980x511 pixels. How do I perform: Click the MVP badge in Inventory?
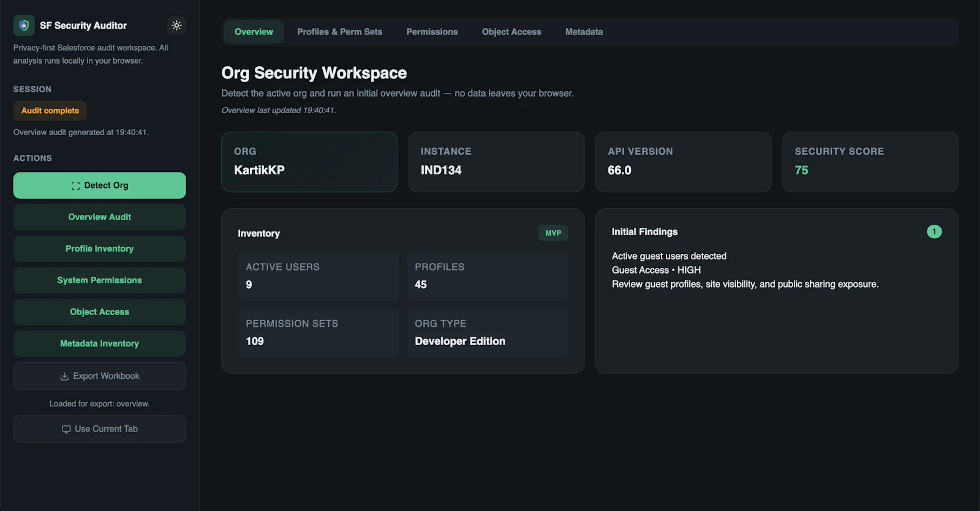tap(553, 233)
